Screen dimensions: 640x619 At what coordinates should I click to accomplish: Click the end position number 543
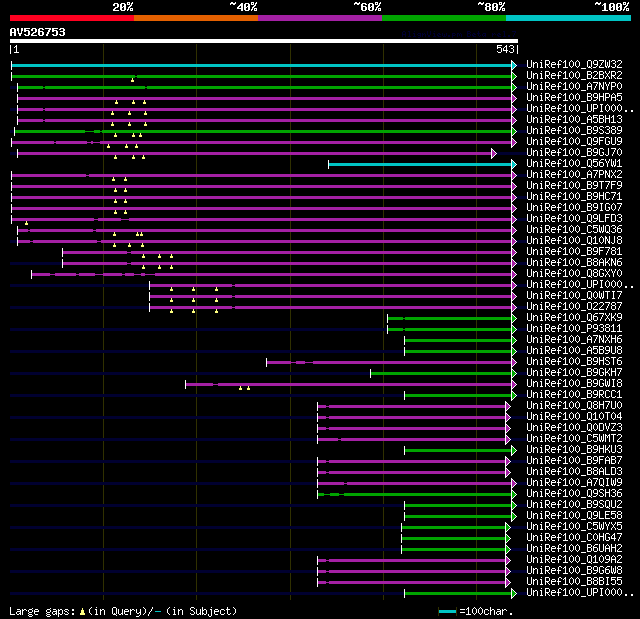click(505, 49)
